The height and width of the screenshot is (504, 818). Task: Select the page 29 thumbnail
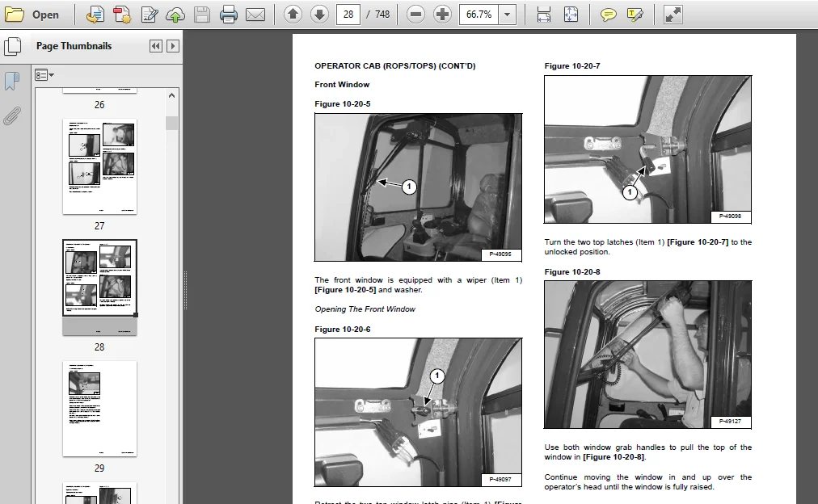(x=99, y=409)
